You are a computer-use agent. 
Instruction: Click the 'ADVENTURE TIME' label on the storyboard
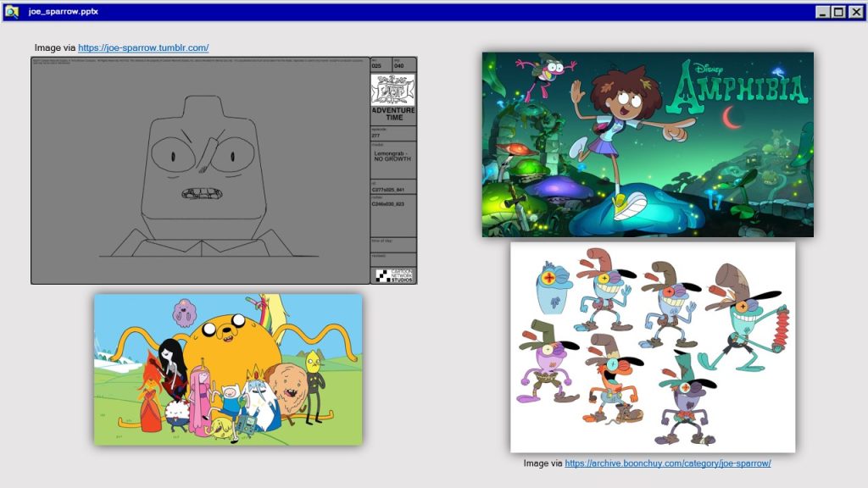(x=393, y=114)
